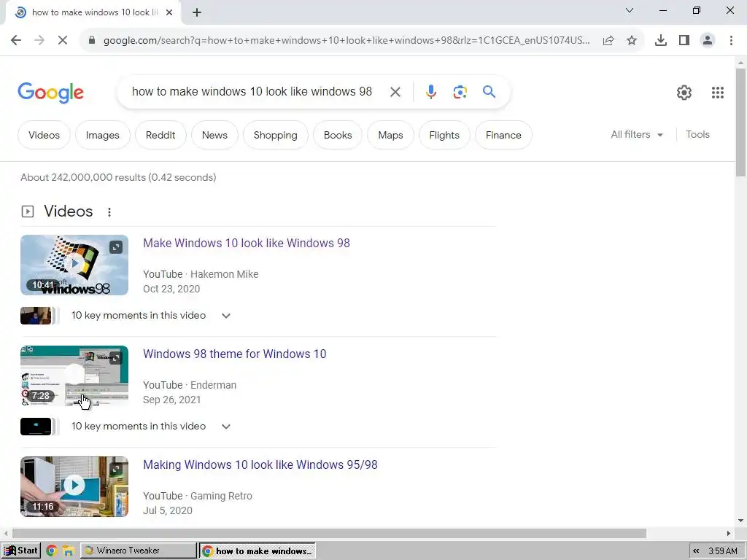Viewport: 747px width, 560px height.
Task: Go back to the previous page
Action: point(16,40)
